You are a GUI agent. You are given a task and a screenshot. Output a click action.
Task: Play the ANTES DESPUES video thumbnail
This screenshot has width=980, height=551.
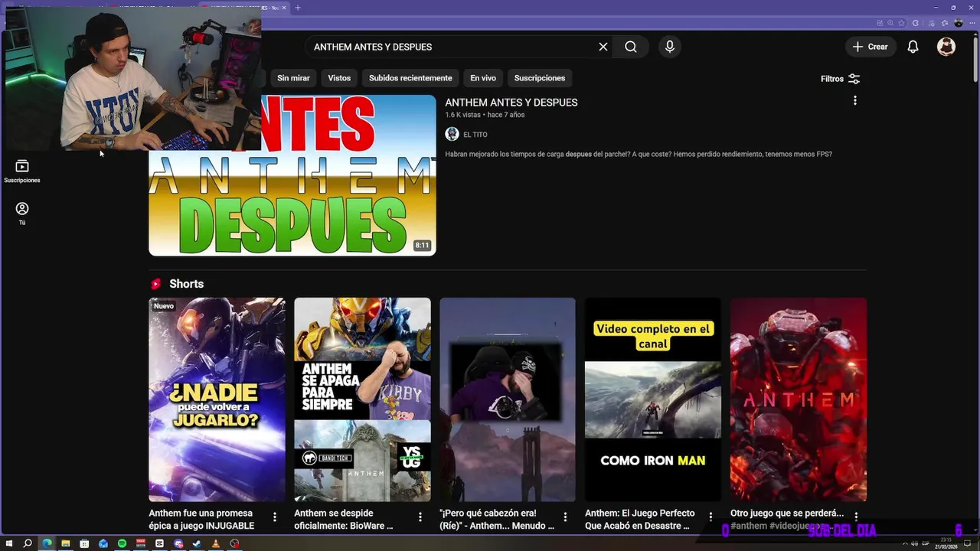coord(292,175)
